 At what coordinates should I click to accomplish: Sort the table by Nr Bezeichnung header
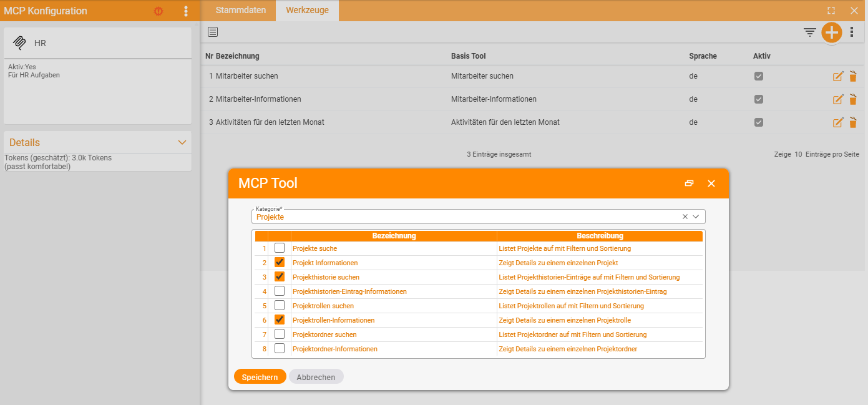(232, 56)
